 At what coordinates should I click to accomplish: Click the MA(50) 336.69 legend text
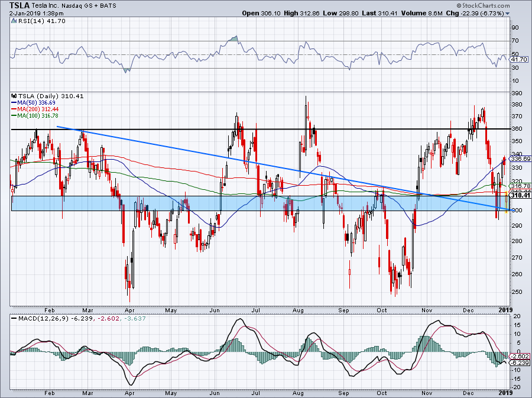36,102
